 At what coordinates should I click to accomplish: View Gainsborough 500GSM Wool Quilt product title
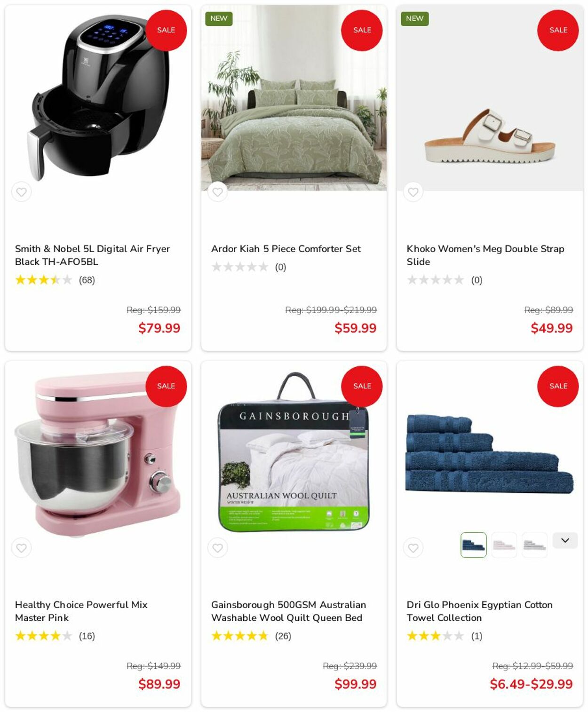(288, 611)
